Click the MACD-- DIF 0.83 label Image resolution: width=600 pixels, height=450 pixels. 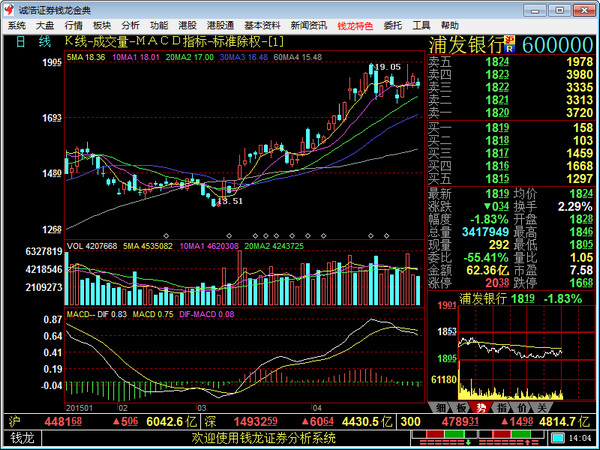coord(96,314)
